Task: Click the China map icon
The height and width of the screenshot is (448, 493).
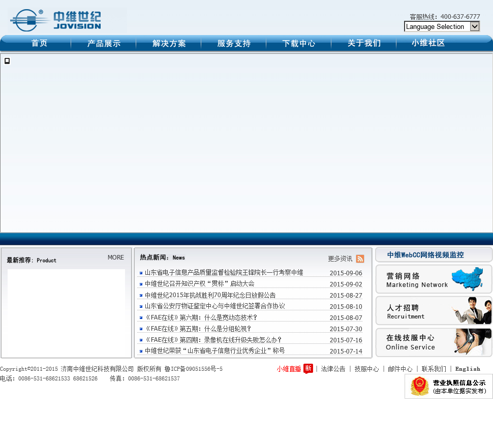Action: 468,278
